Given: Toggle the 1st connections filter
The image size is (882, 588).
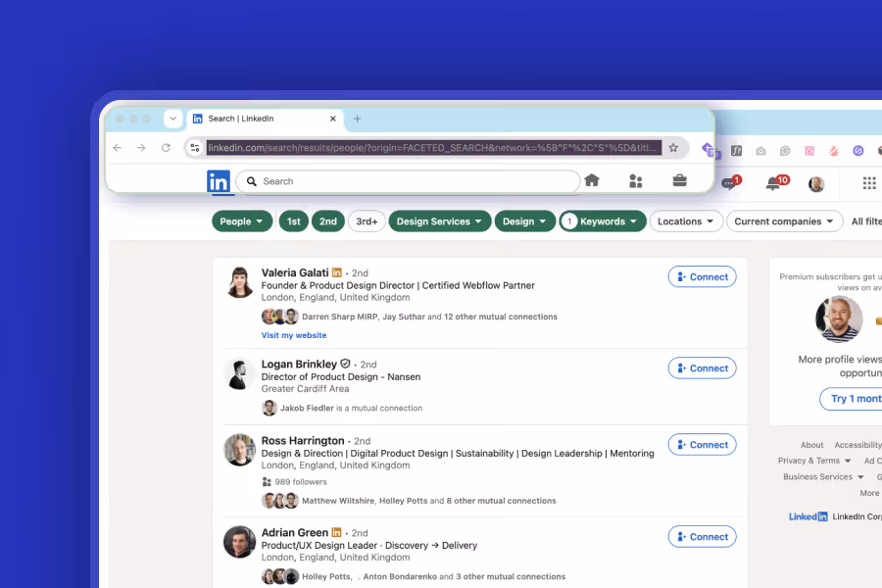Looking at the screenshot, I should (x=294, y=221).
